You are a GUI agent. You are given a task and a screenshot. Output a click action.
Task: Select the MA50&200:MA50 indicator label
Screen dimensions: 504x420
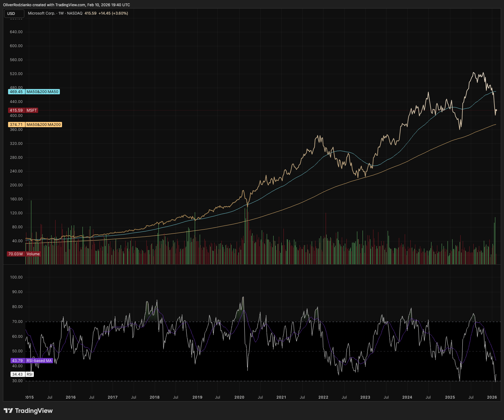tap(42, 92)
